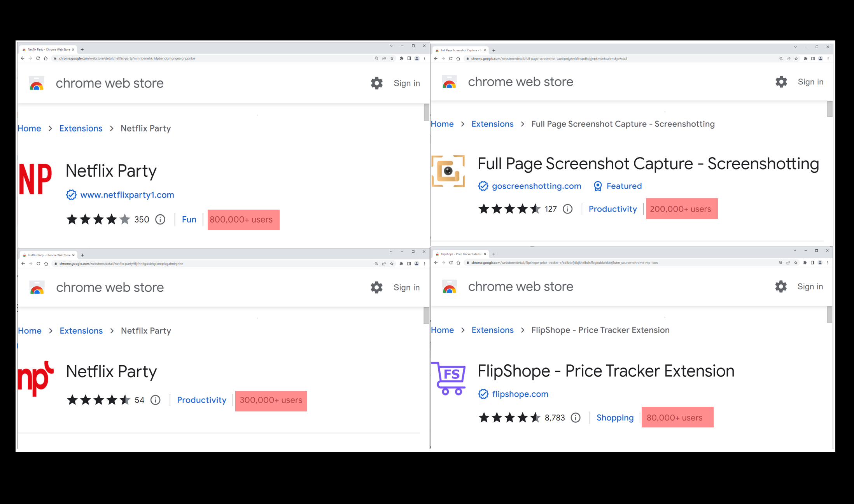Viewport: 854px width, 504px height.
Task: Click Extensions puzzle icon in Full Page Screenshot window
Action: pos(805,59)
